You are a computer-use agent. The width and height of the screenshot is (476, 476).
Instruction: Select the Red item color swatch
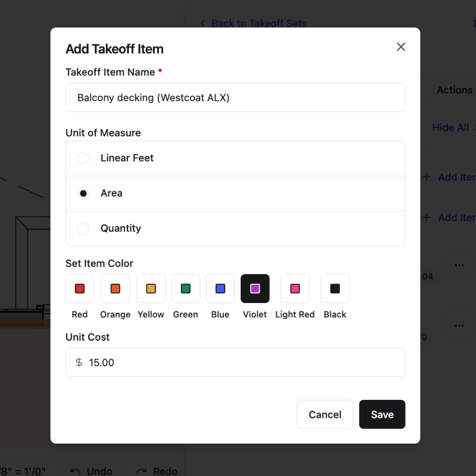pyautogui.click(x=79, y=289)
